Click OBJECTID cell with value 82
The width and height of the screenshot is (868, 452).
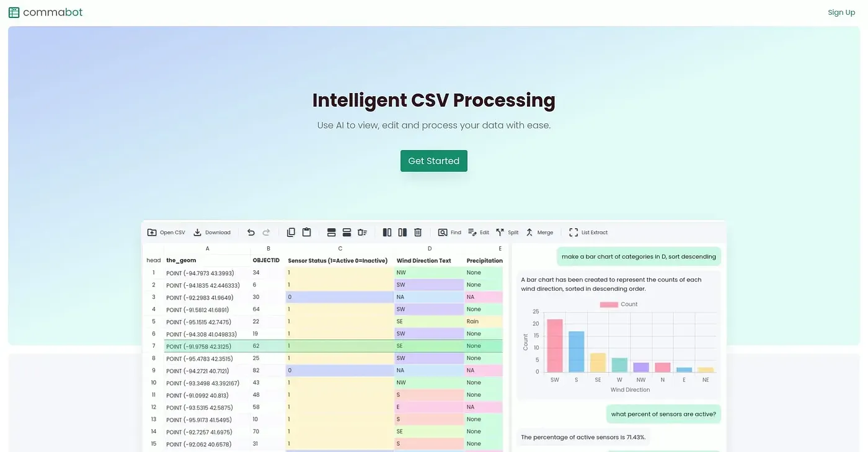coord(268,370)
